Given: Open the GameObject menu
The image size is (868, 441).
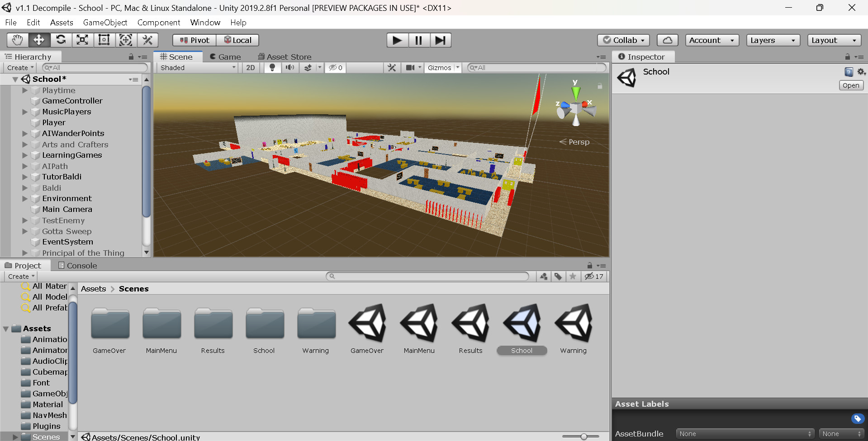Looking at the screenshot, I should pyautogui.click(x=105, y=22).
